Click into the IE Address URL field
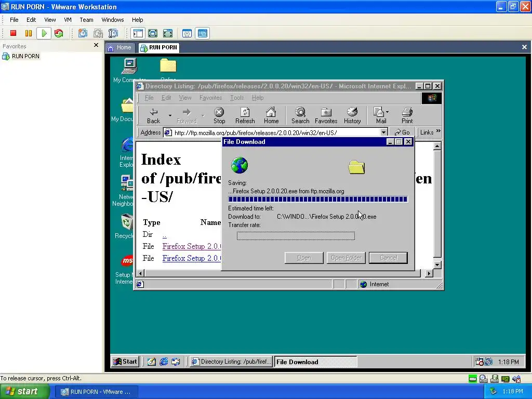The width and height of the screenshot is (532, 399). (271, 132)
